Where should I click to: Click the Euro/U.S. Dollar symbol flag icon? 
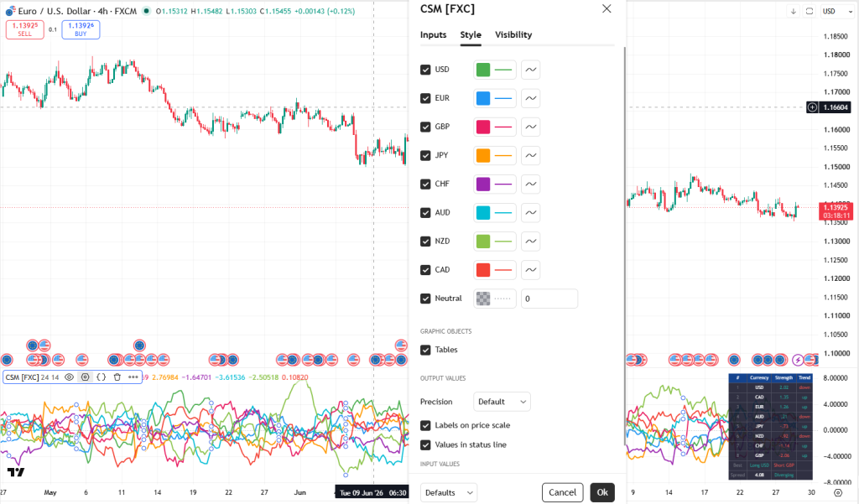coord(10,11)
